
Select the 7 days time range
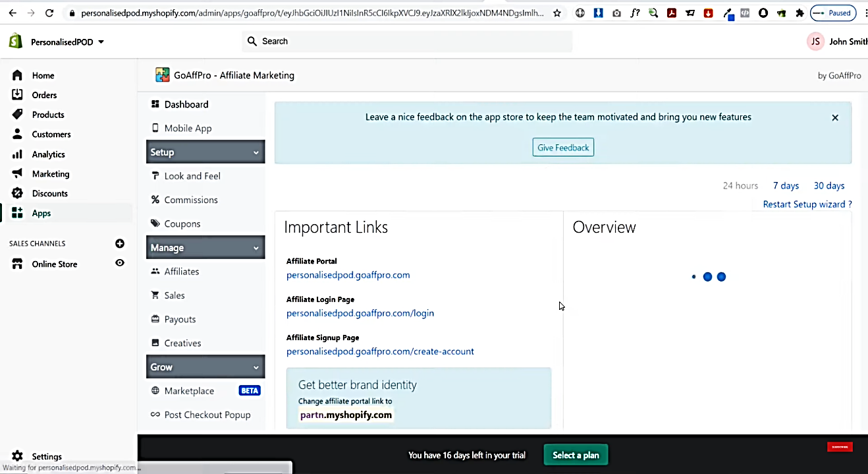(786, 186)
